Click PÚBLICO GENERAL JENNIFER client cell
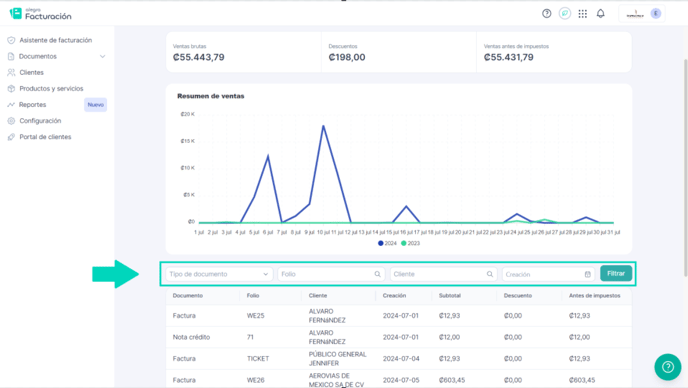Image resolution: width=688 pixels, height=388 pixels. (337, 359)
